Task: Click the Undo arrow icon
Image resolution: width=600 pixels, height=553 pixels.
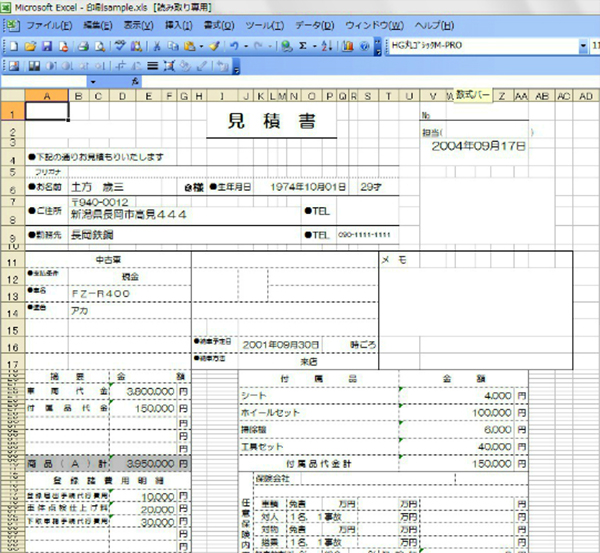Action: pyautogui.click(x=234, y=46)
